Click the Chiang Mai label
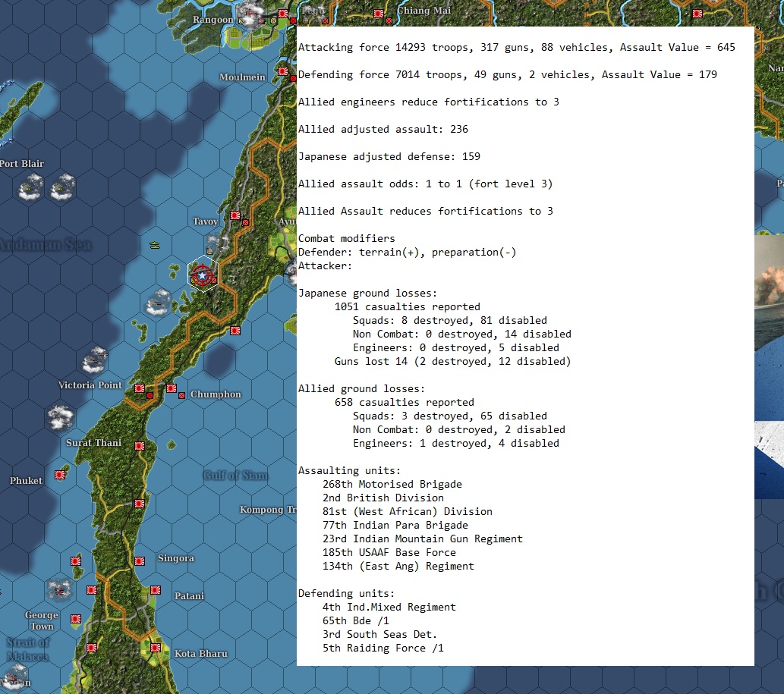Viewport: 784px width, 694px height. pos(423,11)
